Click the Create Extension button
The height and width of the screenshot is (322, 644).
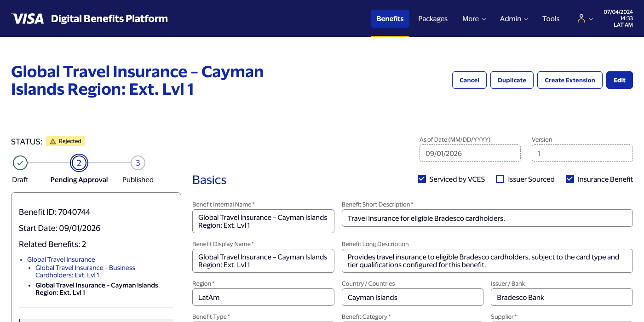click(570, 80)
